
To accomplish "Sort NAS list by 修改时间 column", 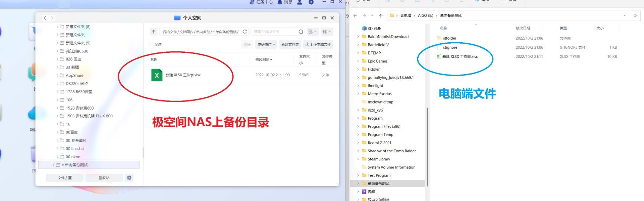I will click(x=264, y=60).
